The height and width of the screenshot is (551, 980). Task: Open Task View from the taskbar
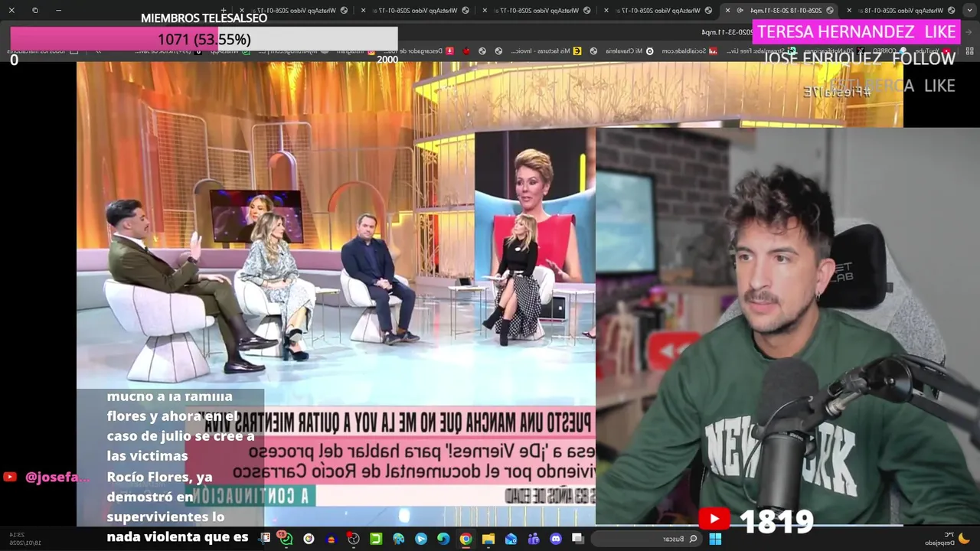pos(578,539)
